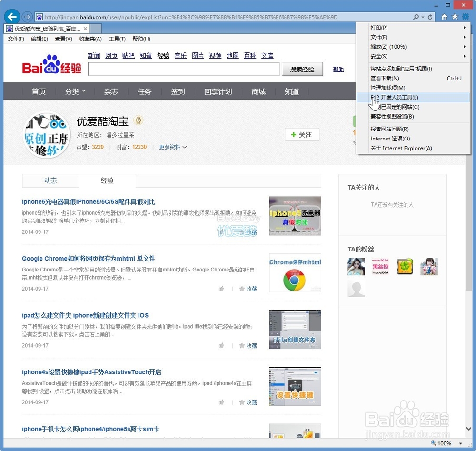Switch to the 动态 tab
Screen dimensions: 476x451
click(50, 180)
